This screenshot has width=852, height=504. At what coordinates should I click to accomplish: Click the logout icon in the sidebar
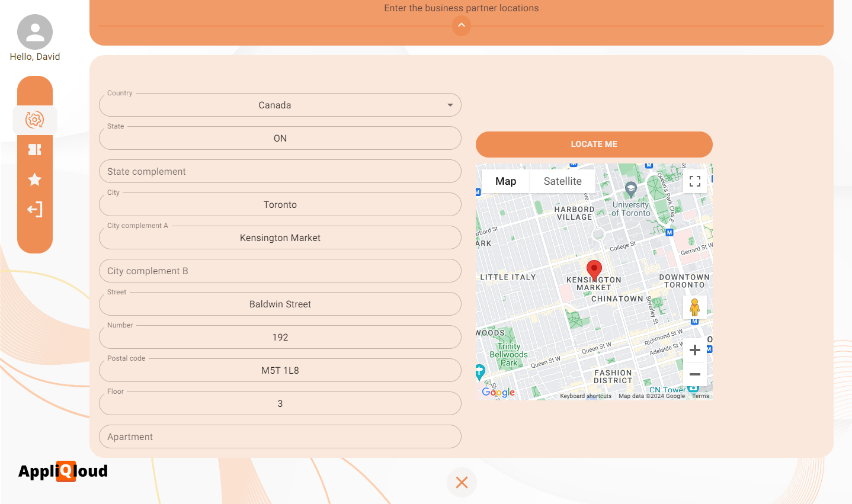pos(35,209)
